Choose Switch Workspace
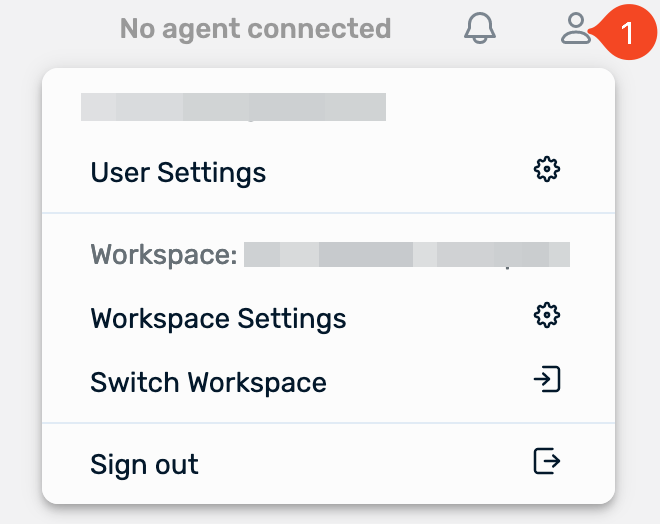Image resolution: width=660 pixels, height=524 pixels. (208, 383)
